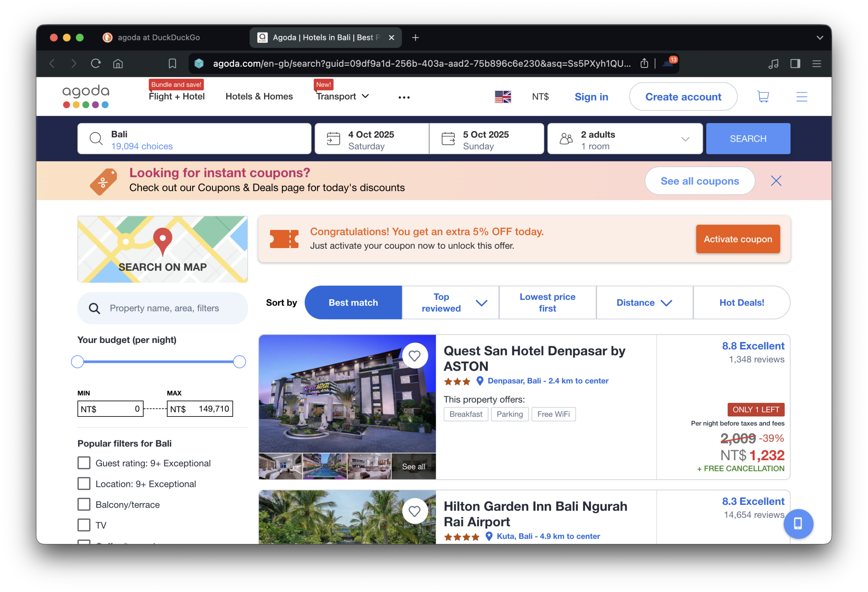
Task: Open the shopping cart
Action: pos(763,96)
